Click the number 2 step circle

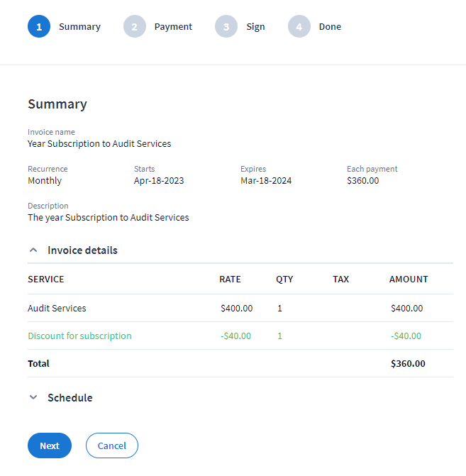pyautogui.click(x=134, y=27)
